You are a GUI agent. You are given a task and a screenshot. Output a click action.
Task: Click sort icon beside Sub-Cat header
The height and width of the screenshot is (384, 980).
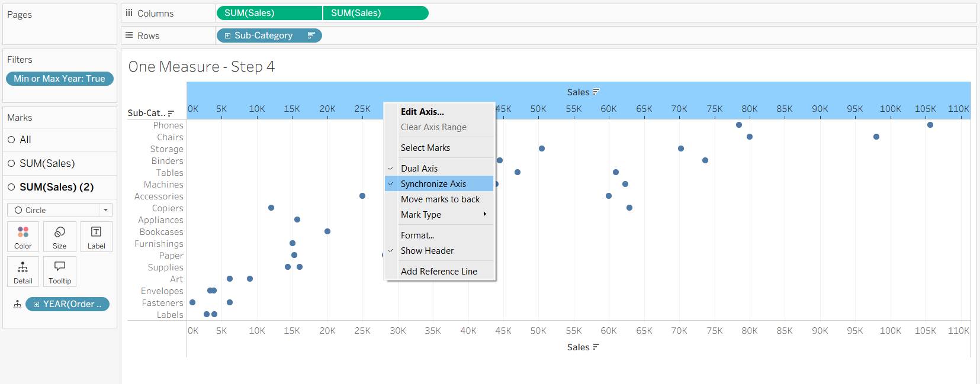tap(171, 113)
